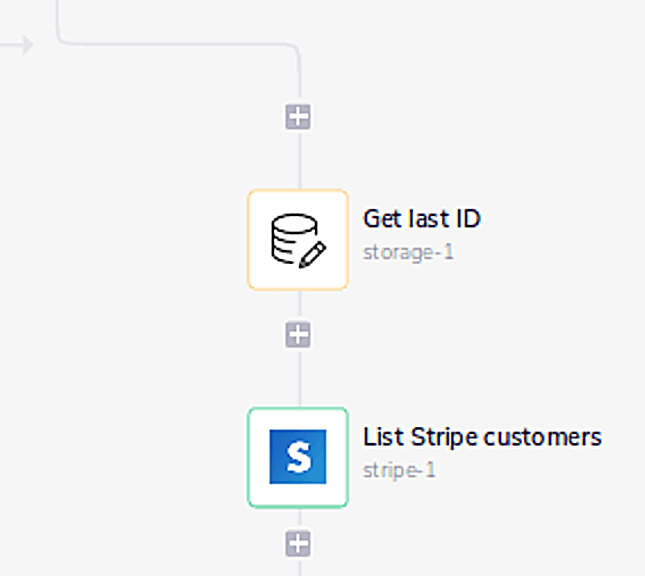Image resolution: width=645 pixels, height=576 pixels.
Task: Click the "stripe-1" identifier text
Action: click(x=399, y=469)
